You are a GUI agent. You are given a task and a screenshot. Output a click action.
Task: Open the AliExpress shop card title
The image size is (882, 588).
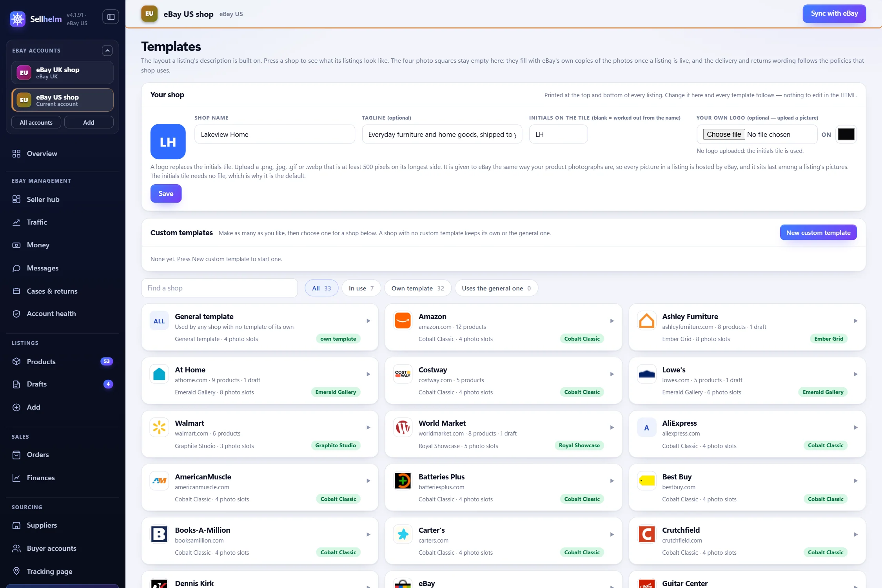pos(679,423)
